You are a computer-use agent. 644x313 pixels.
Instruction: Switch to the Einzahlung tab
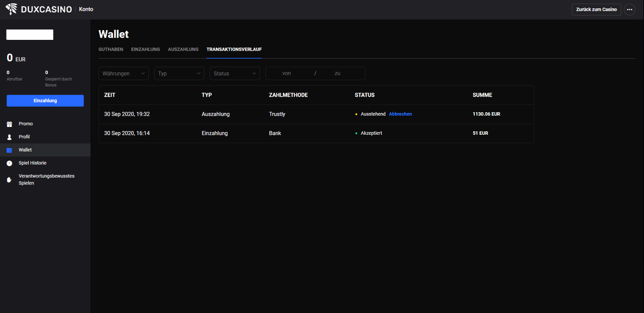click(146, 49)
